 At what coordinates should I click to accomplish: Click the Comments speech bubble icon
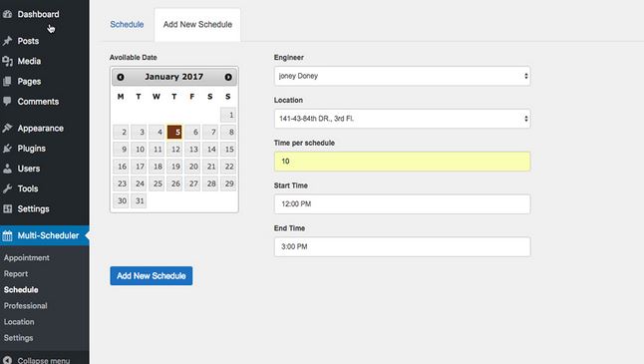(7, 101)
